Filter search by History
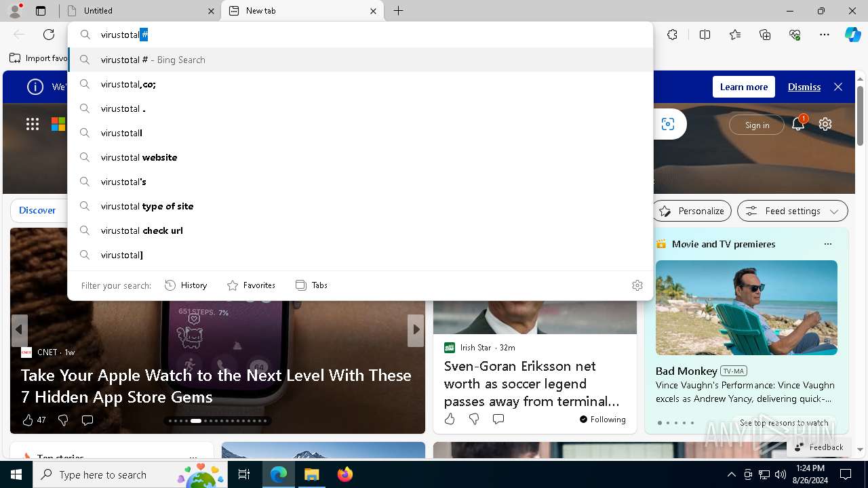868x488 pixels. pyautogui.click(x=186, y=285)
